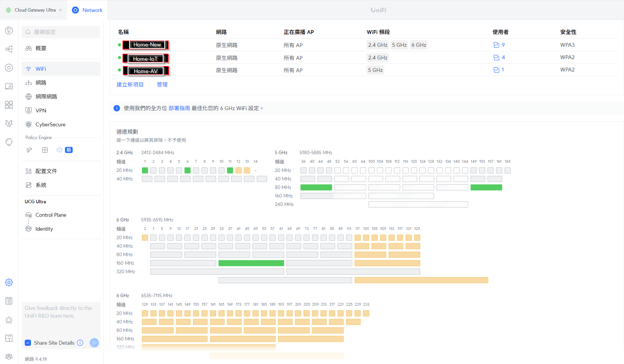
Task: Open the topology icon in left rail
Action: coord(9,49)
